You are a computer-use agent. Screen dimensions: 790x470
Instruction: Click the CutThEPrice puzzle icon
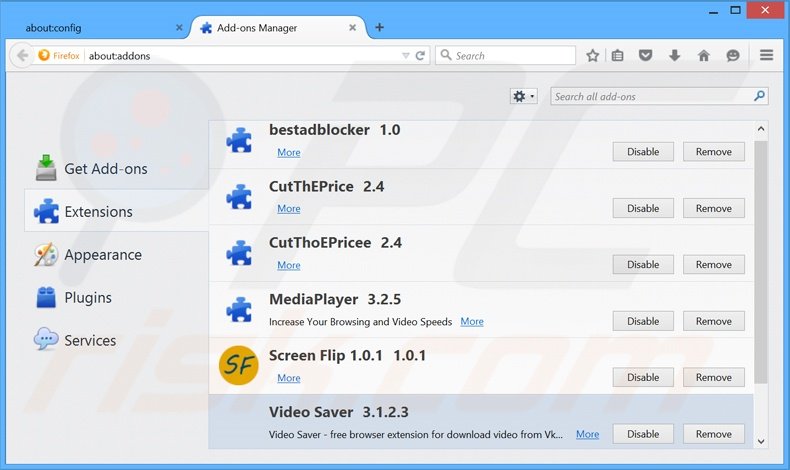click(x=239, y=196)
